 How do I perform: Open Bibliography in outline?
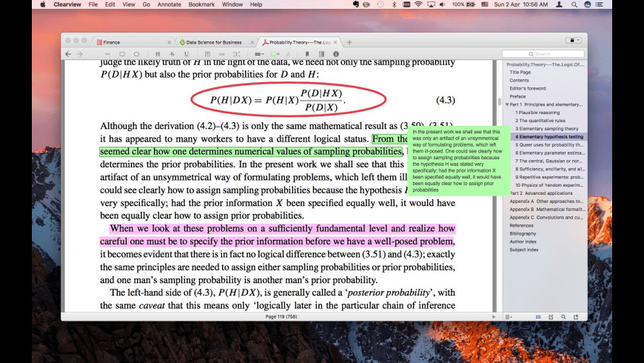pos(523,233)
